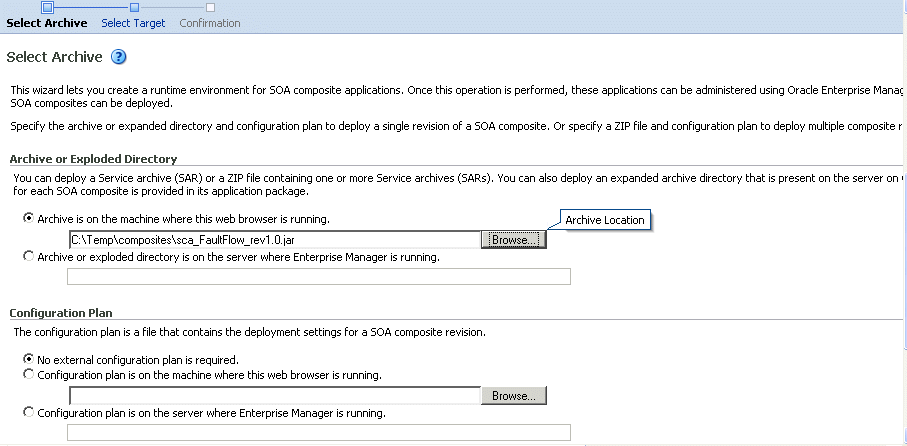907x446 pixels.
Task: Click the Select Target train step icon
Action: tap(134, 8)
